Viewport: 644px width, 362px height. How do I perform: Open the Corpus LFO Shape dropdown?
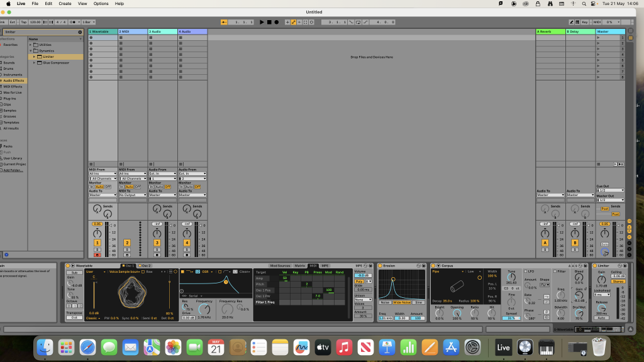point(545,285)
